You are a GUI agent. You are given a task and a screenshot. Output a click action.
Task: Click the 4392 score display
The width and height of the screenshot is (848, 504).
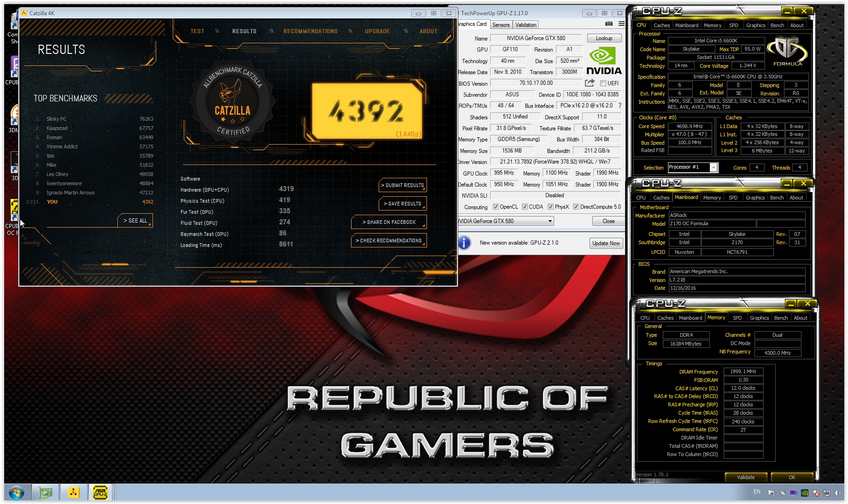pyautogui.click(x=367, y=111)
